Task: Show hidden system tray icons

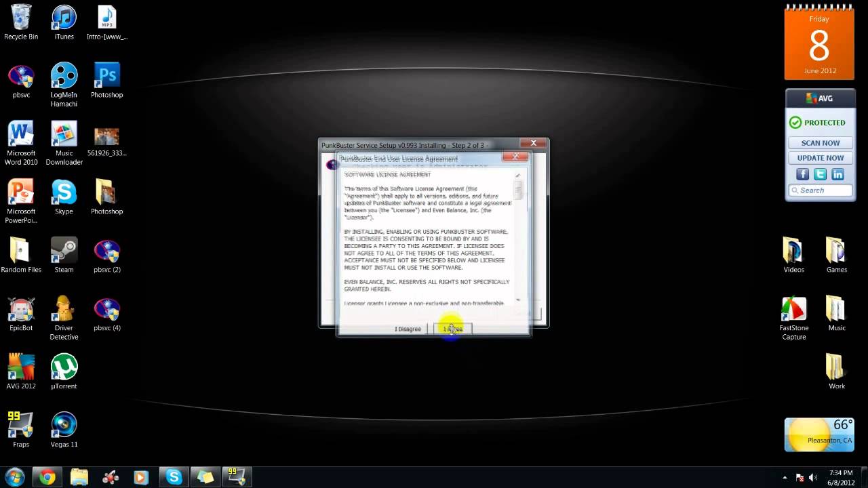Action: coord(785,477)
